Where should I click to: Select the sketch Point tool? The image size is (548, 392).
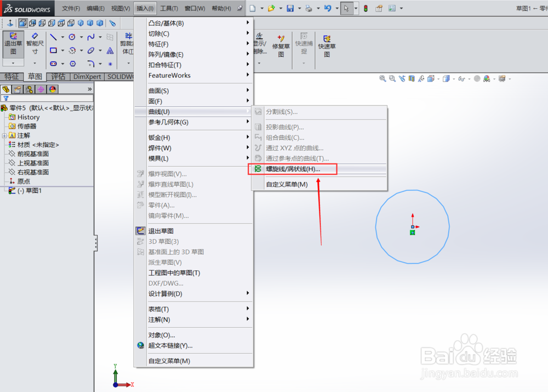tap(110, 64)
